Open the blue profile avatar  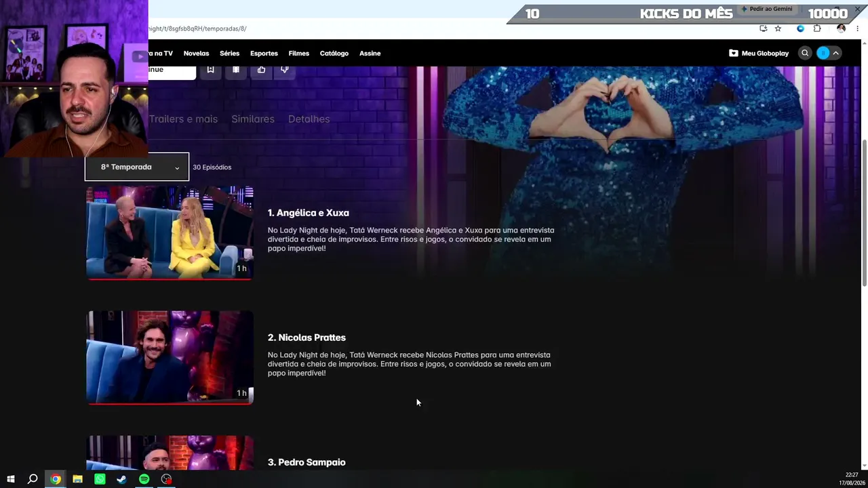click(823, 53)
